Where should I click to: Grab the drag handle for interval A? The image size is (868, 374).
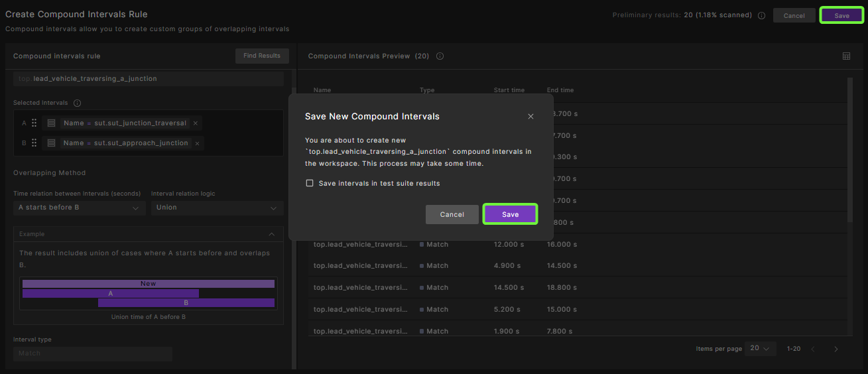34,123
